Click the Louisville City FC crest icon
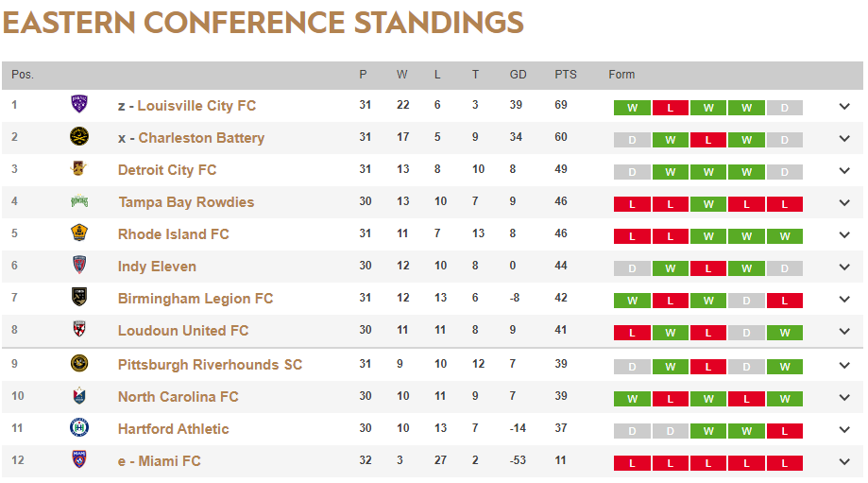The image size is (868, 483). pyautogui.click(x=79, y=105)
